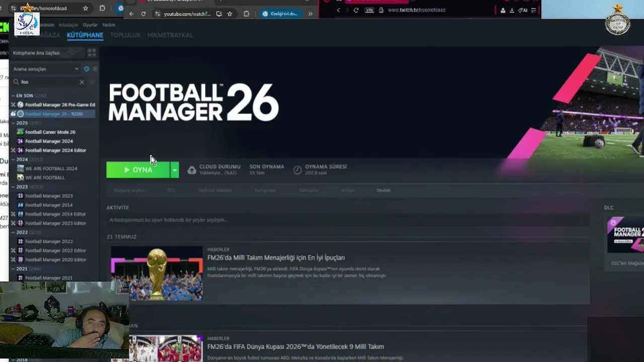Go back in the Twitch browser window
Screen dimensions: 644x362
tap(338, 10)
